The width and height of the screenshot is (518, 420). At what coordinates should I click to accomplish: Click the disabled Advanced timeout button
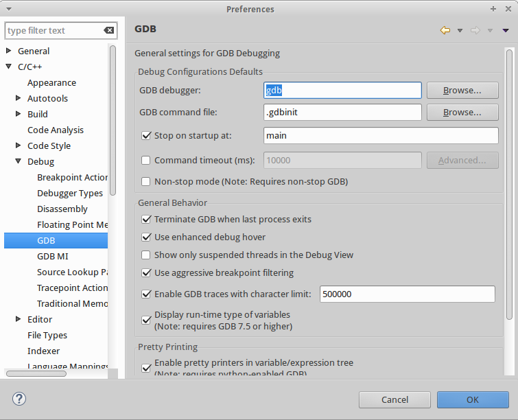(462, 161)
